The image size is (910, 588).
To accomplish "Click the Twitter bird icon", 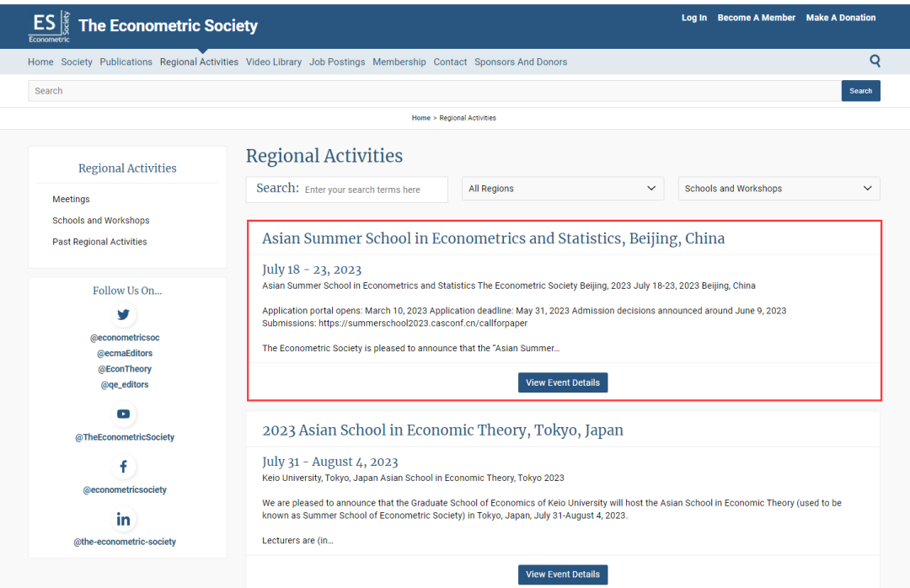I will tap(124, 315).
